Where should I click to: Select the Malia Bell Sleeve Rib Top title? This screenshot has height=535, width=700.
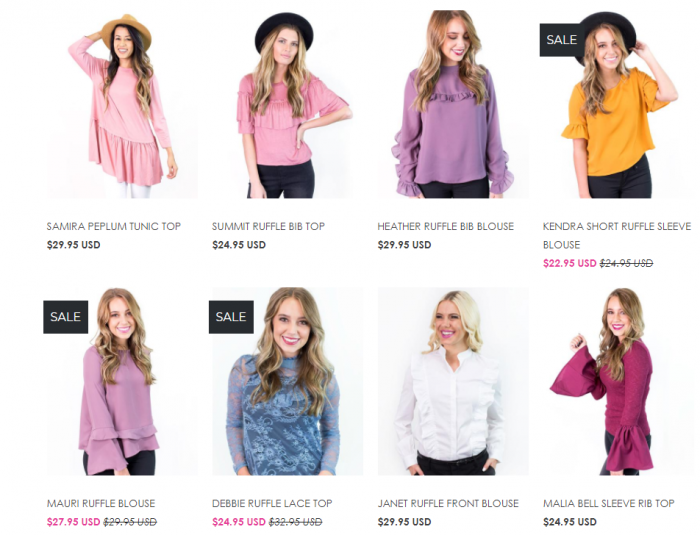[609, 503]
